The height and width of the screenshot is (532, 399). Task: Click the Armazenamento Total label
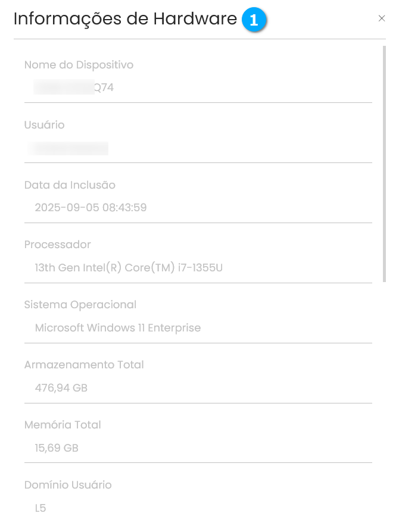[x=84, y=365]
